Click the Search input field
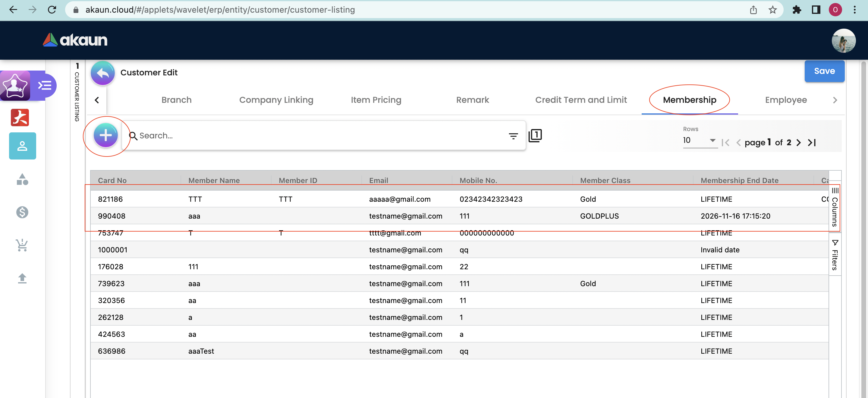The image size is (868, 398). [317, 135]
